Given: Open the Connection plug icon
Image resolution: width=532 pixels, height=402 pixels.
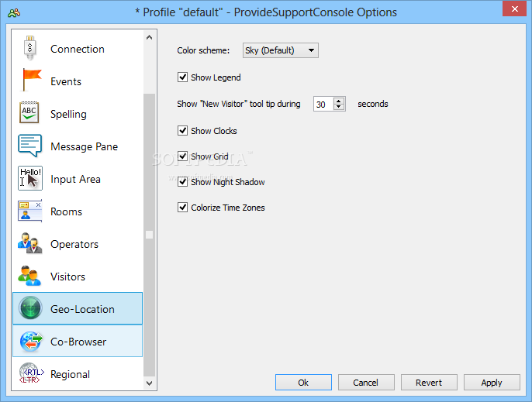Looking at the screenshot, I should 29,48.
